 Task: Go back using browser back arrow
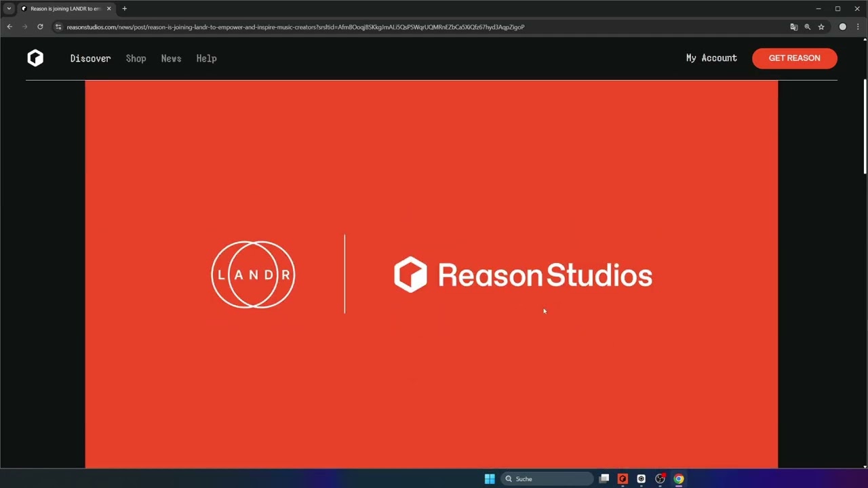pyautogui.click(x=9, y=27)
